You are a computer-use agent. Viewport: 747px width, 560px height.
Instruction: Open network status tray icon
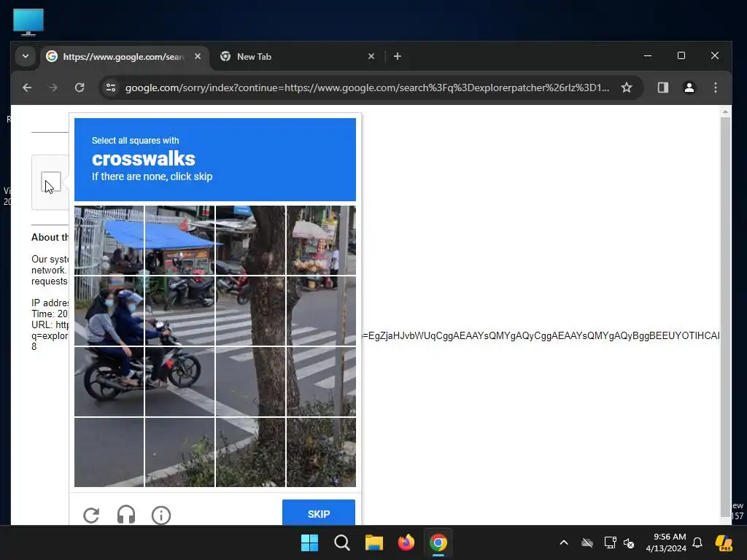[x=610, y=542]
